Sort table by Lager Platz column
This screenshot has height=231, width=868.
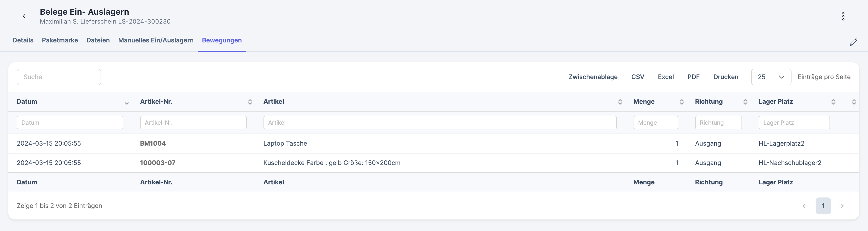(x=833, y=102)
